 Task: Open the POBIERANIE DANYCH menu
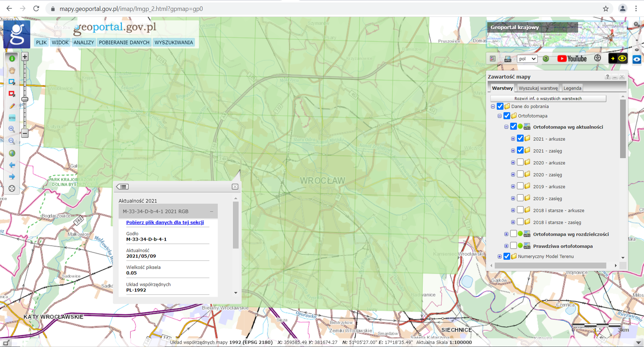(124, 42)
